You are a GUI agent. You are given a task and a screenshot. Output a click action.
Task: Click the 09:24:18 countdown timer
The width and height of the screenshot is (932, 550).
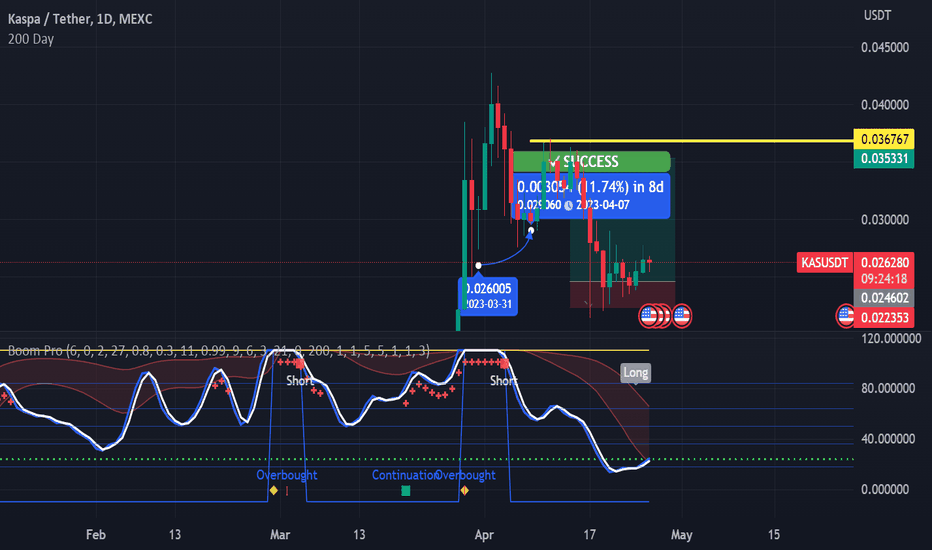tap(884, 279)
